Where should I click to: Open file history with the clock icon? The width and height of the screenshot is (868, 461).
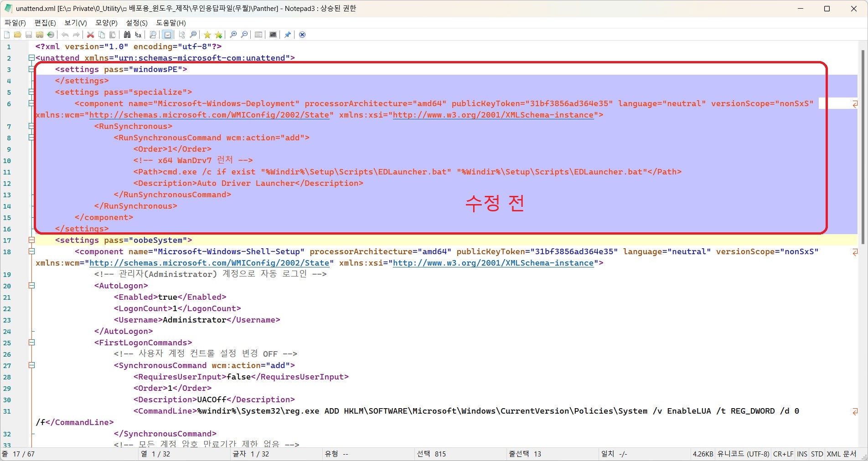[x=51, y=35]
